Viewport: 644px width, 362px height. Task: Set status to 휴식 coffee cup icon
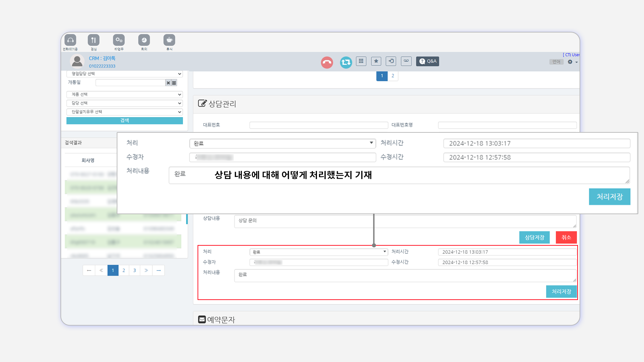coord(169,40)
